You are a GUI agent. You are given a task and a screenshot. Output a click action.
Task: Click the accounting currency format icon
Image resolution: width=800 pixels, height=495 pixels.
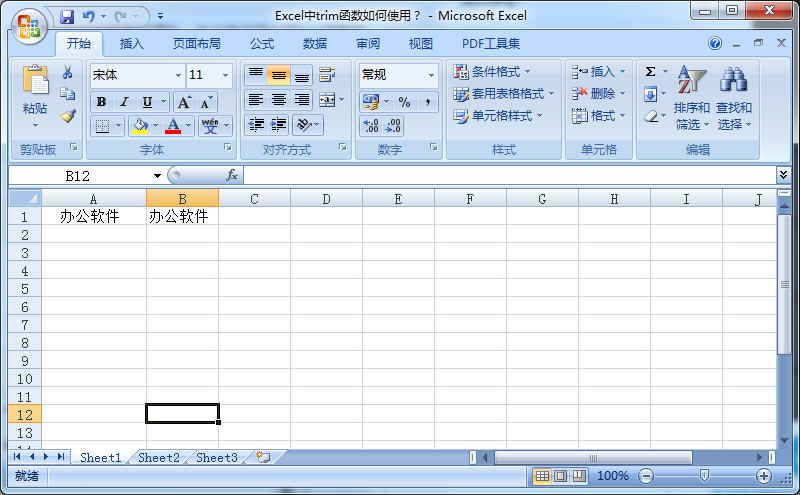(371, 102)
